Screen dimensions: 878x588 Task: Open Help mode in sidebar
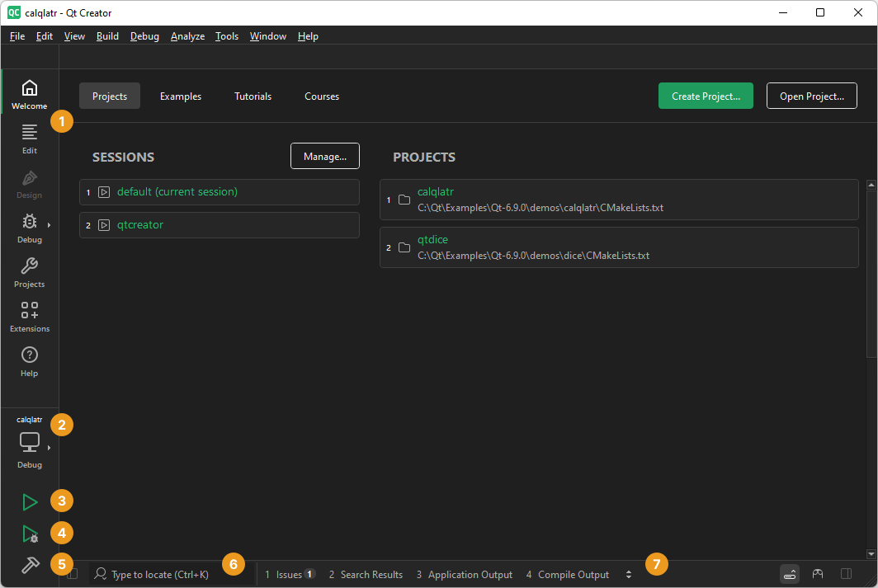pos(30,362)
